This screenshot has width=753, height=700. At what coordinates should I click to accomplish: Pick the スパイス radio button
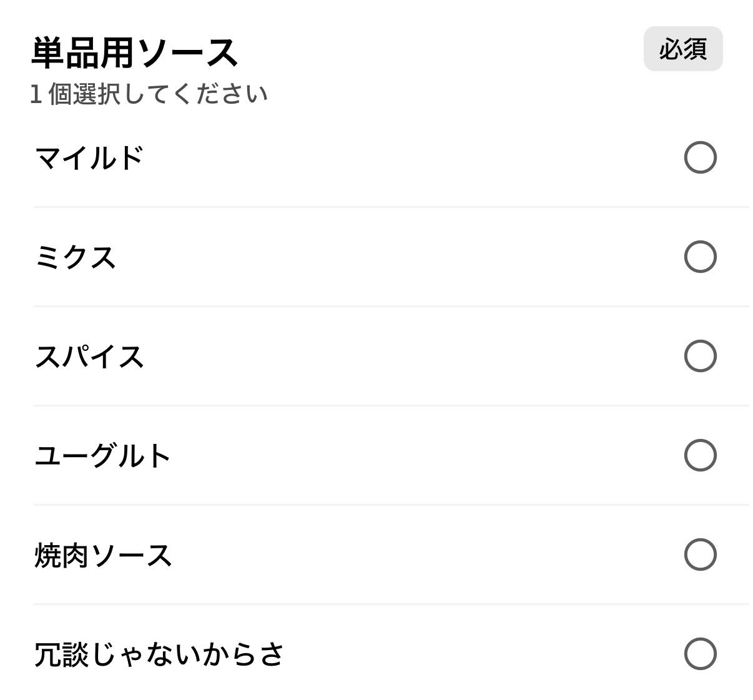point(700,356)
